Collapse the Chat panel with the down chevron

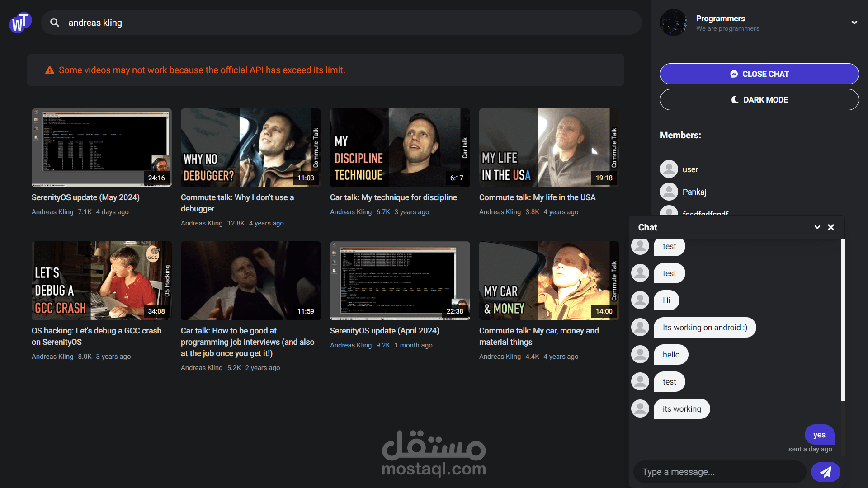(817, 227)
